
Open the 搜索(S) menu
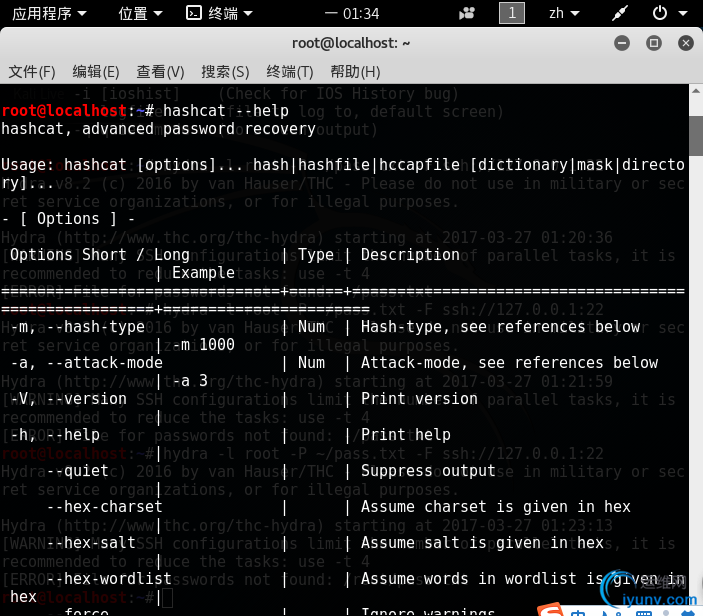225,72
